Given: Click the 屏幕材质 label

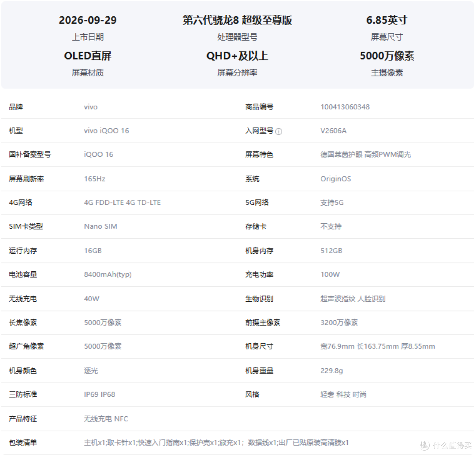Looking at the screenshot, I should coord(88,73).
